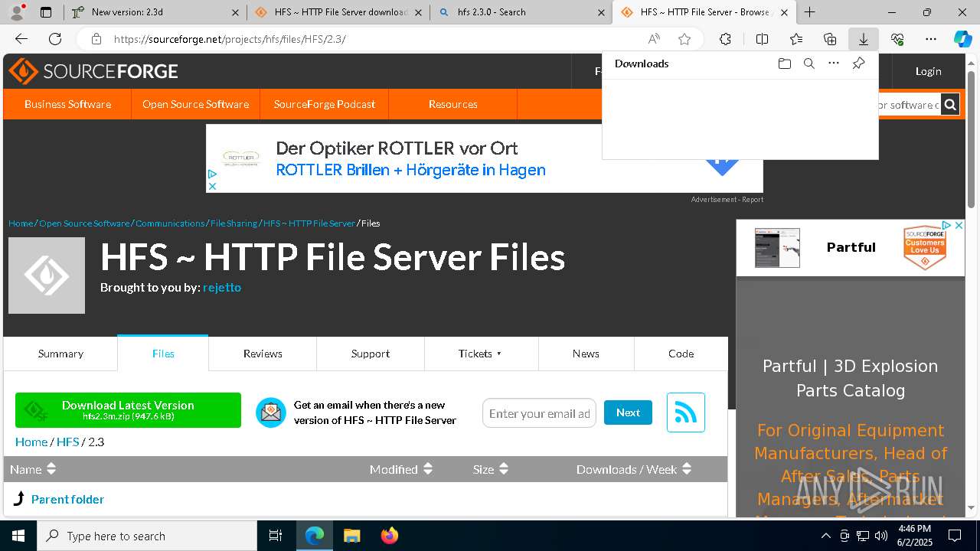Image resolution: width=980 pixels, height=551 pixels.
Task: Select Files project tab
Action: pyautogui.click(x=163, y=354)
